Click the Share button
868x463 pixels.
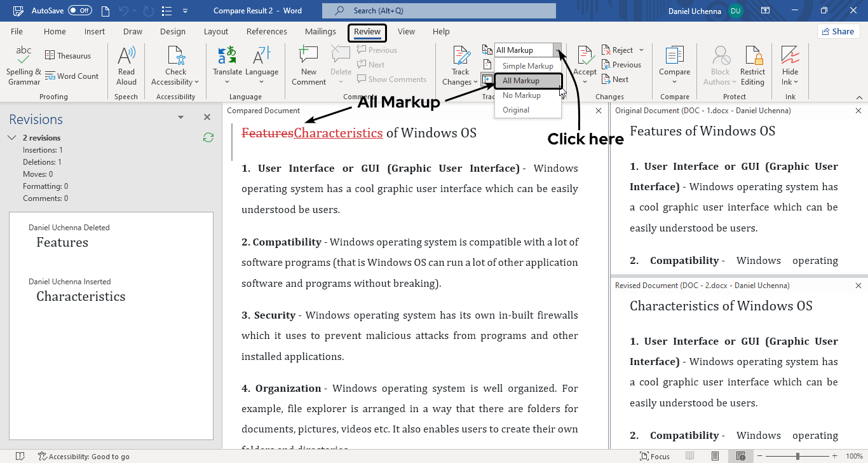(x=837, y=31)
